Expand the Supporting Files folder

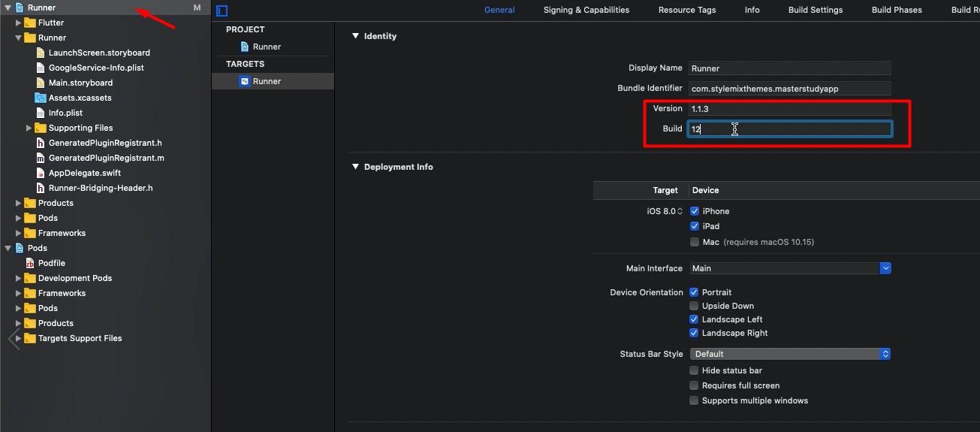[x=29, y=128]
